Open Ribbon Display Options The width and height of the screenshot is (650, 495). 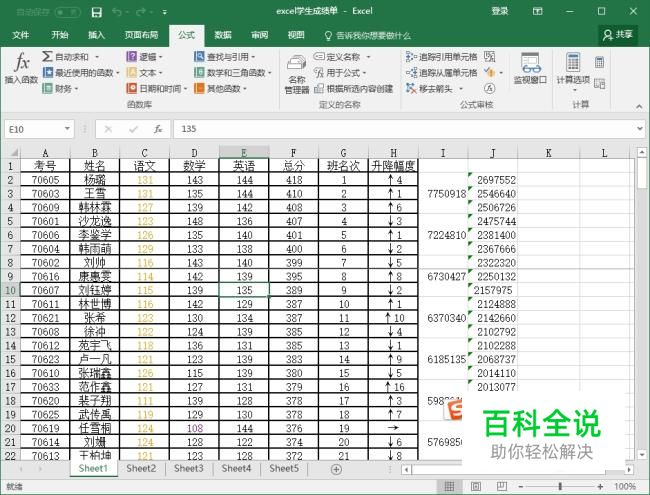point(537,12)
